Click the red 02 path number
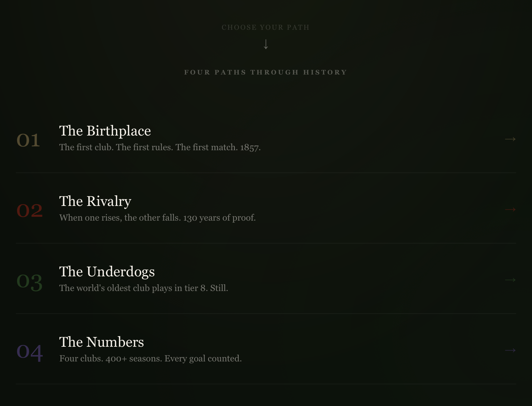This screenshot has width=532, height=406. tap(29, 210)
